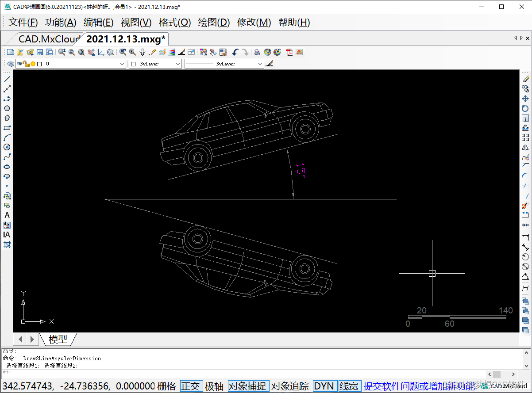
Task: Toggle DYN dynamic input
Action: pyautogui.click(x=324, y=386)
